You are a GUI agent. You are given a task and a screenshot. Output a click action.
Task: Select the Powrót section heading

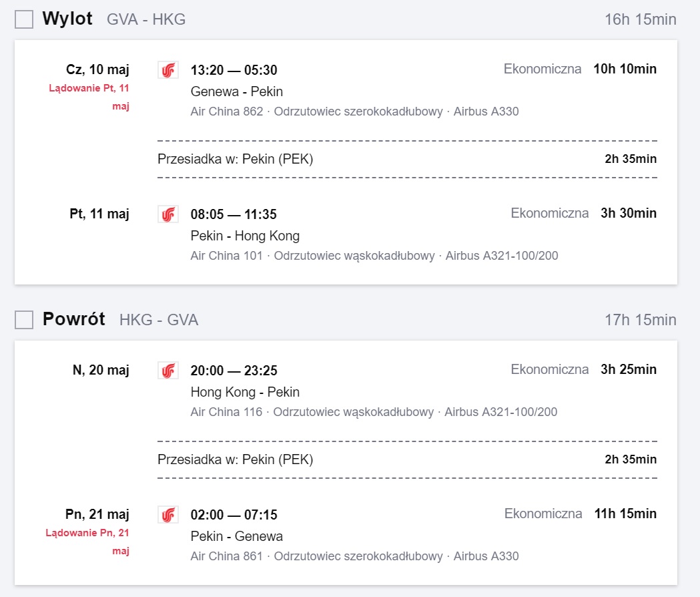coord(73,319)
